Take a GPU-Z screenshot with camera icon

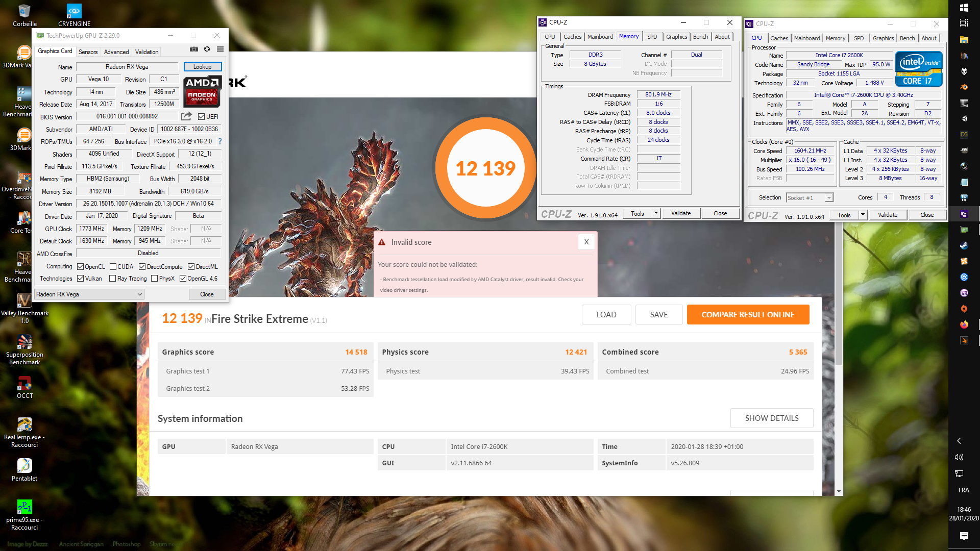[194, 49]
